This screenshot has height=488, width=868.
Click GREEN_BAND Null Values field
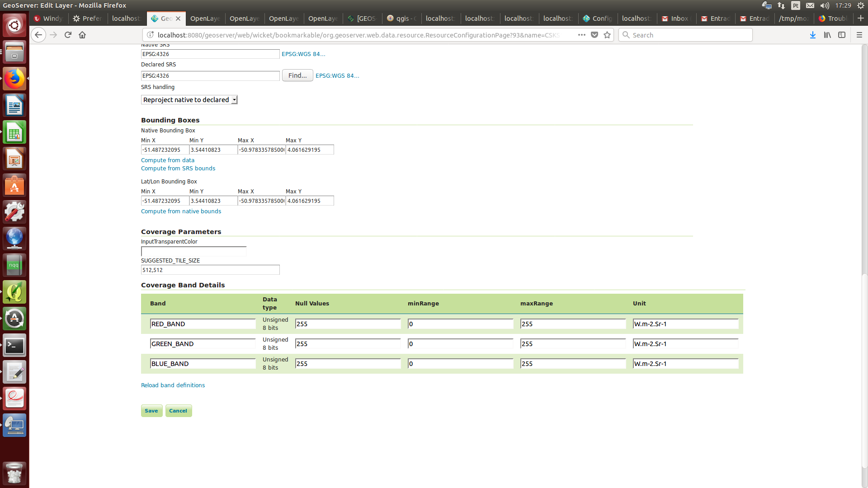348,344
